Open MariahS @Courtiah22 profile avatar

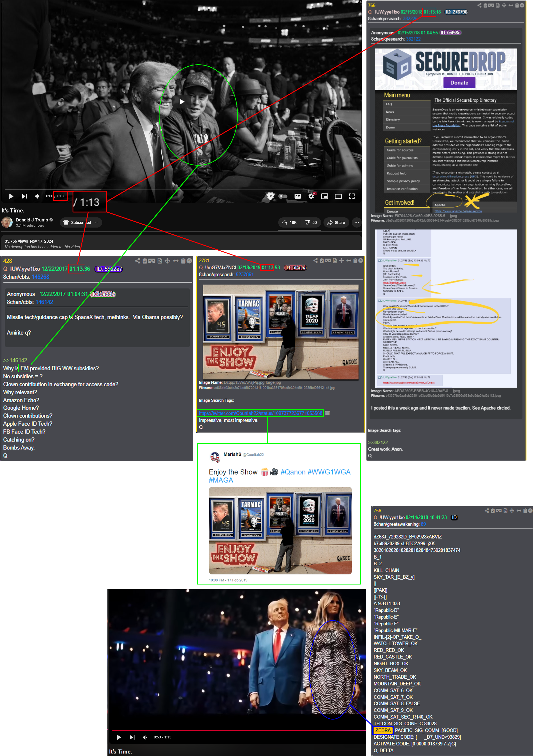click(x=215, y=457)
